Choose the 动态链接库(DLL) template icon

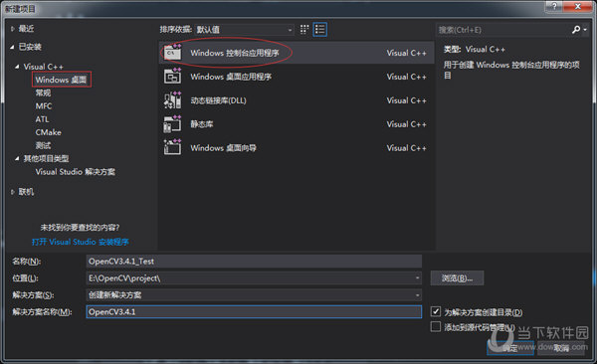pos(172,100)
